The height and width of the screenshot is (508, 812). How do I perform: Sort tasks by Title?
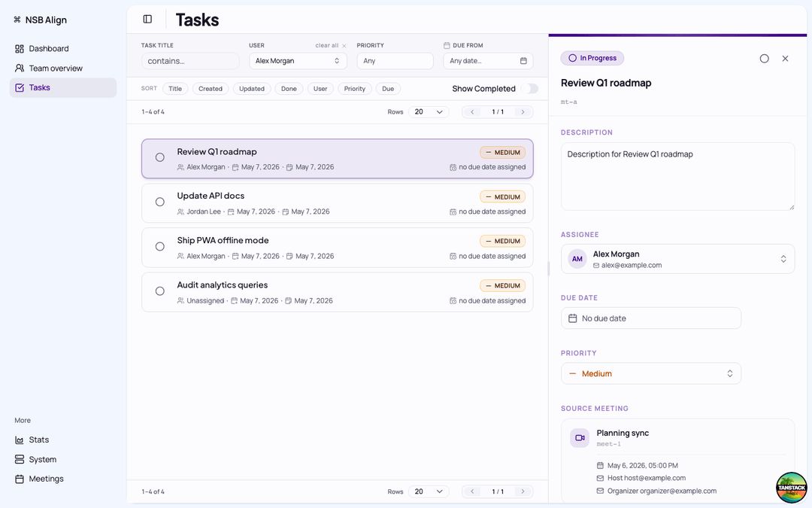(175, 89)
